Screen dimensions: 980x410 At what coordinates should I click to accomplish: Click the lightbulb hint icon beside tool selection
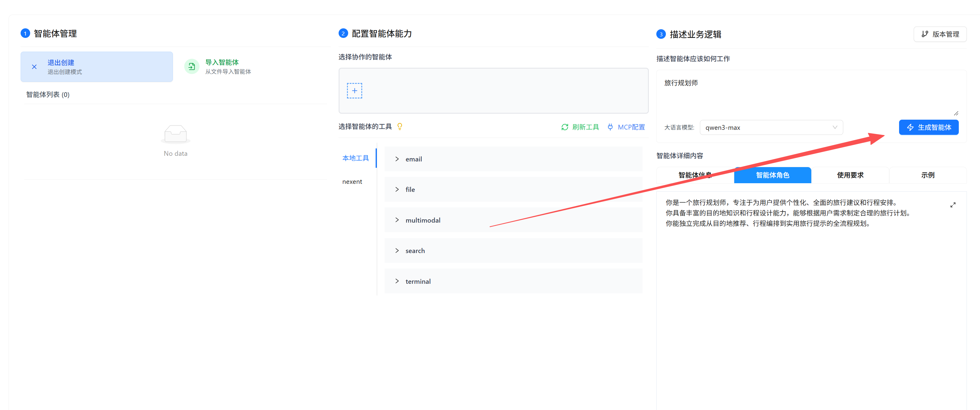point(400,126)
